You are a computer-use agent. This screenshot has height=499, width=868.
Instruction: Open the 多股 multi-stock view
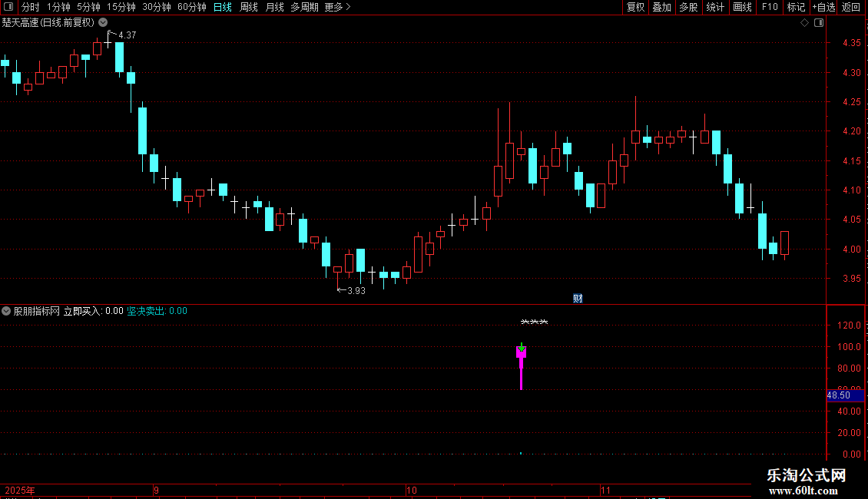point(688,7)
